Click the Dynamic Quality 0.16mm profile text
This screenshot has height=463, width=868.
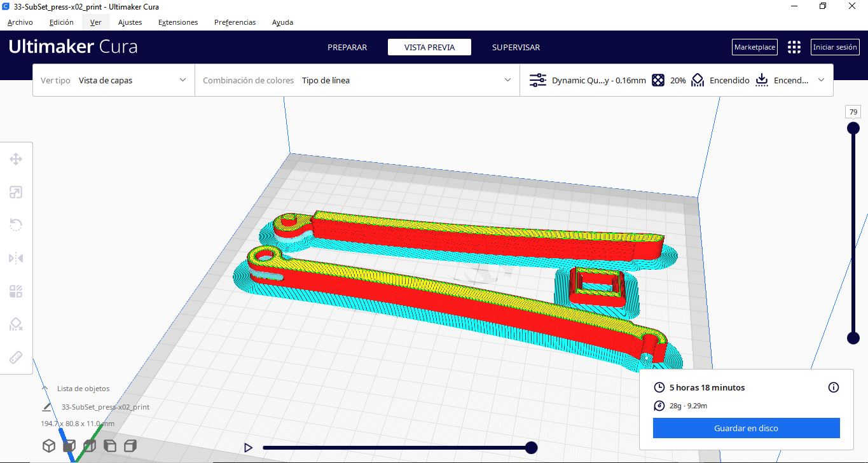pyautogui.click(x=599, y=80)
